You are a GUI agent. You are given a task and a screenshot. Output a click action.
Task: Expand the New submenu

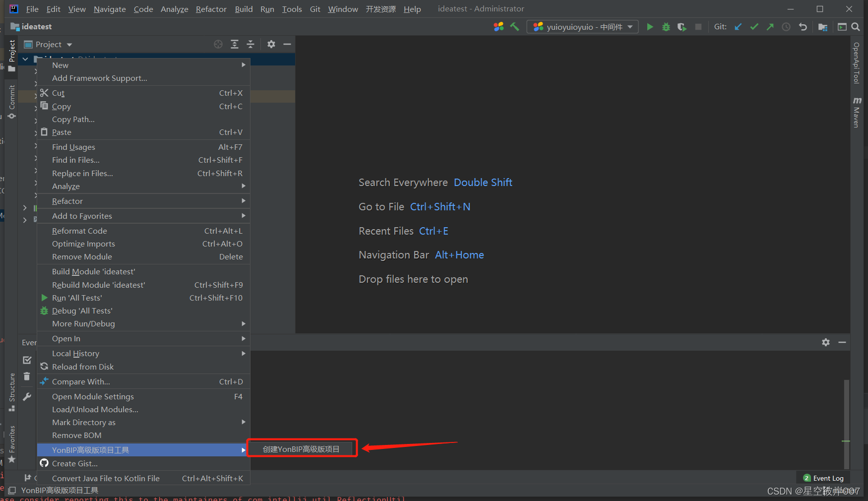coord(144,65)
